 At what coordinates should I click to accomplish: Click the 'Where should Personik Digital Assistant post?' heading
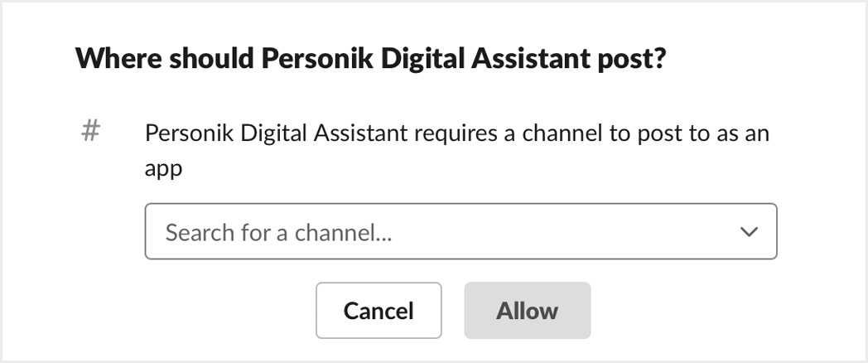coord(370,60)
